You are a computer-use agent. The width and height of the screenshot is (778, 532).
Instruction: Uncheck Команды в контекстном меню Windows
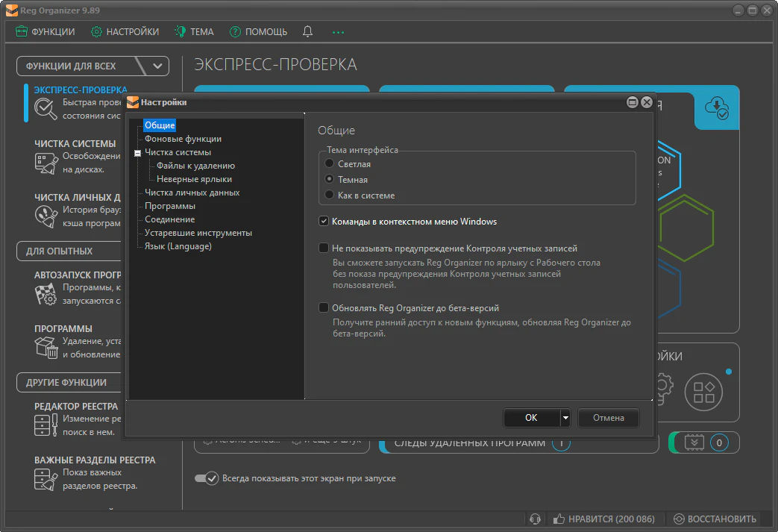(x=324, y=222)
